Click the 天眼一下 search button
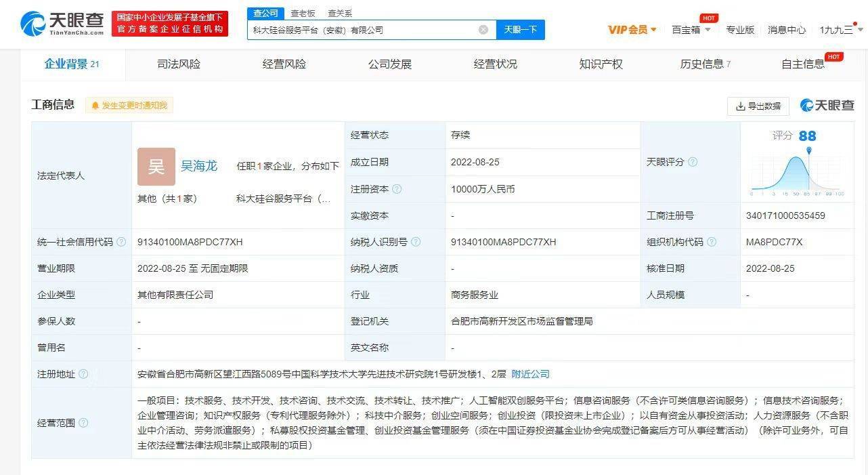Screen dimensions: 868x475 [521, 29]
